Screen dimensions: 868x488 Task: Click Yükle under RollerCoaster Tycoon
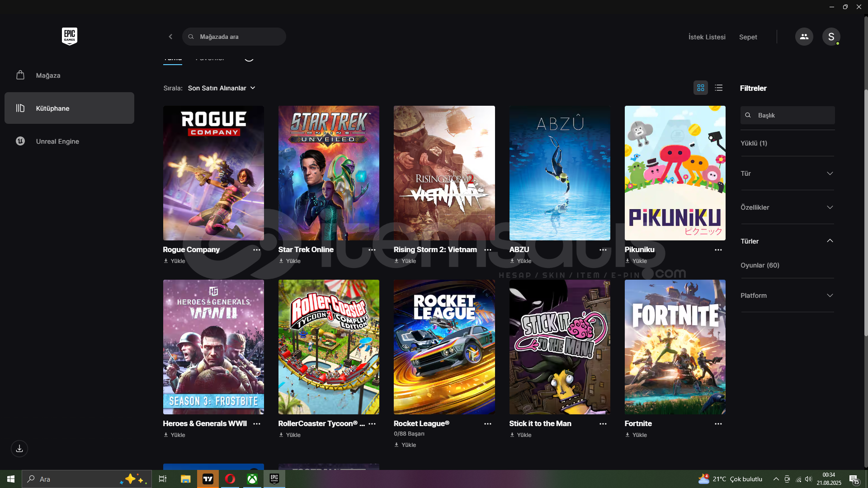pyautogui.click(x=290, y=435)
